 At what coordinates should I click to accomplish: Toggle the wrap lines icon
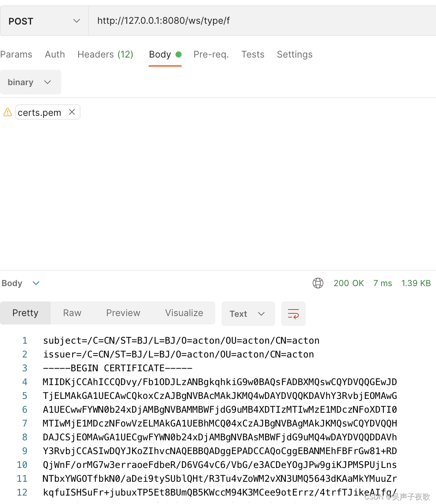pyautogui.click(x=293, y=314)
